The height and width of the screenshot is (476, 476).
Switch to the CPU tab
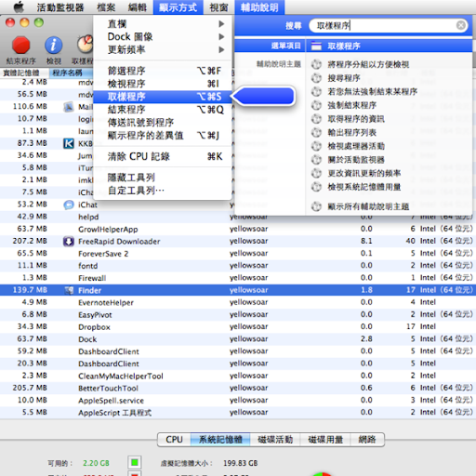[x=174, y=440]
